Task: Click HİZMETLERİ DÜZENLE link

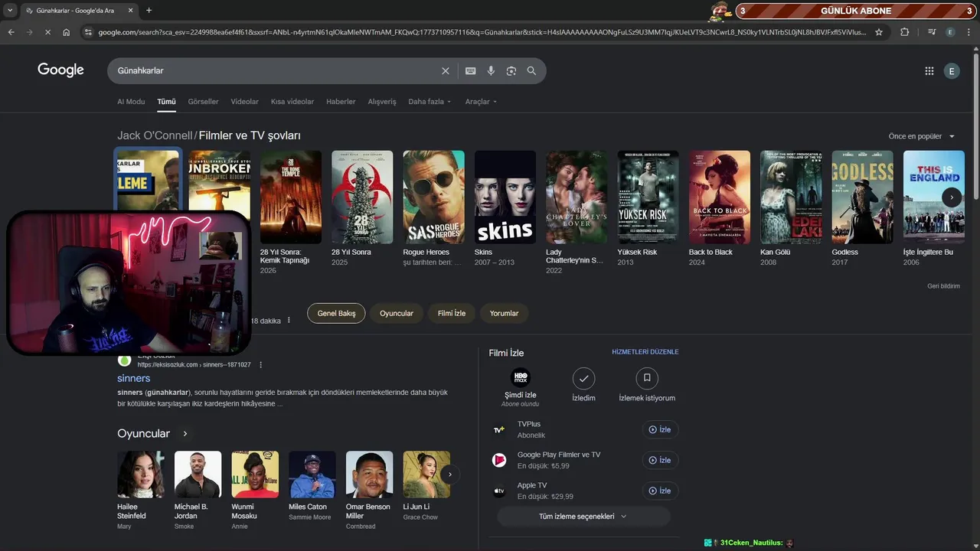Action: [645, 352]
